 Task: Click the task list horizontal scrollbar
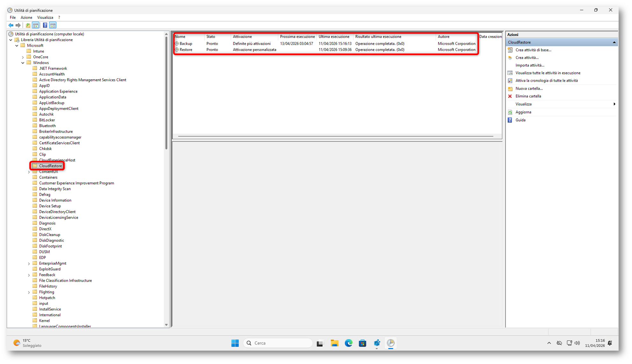point(335,136)
